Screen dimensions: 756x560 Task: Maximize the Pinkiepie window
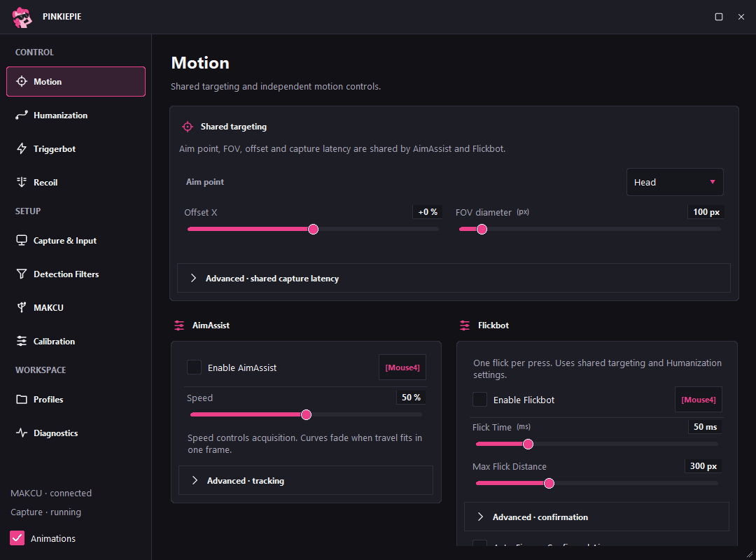coord(719,17)
